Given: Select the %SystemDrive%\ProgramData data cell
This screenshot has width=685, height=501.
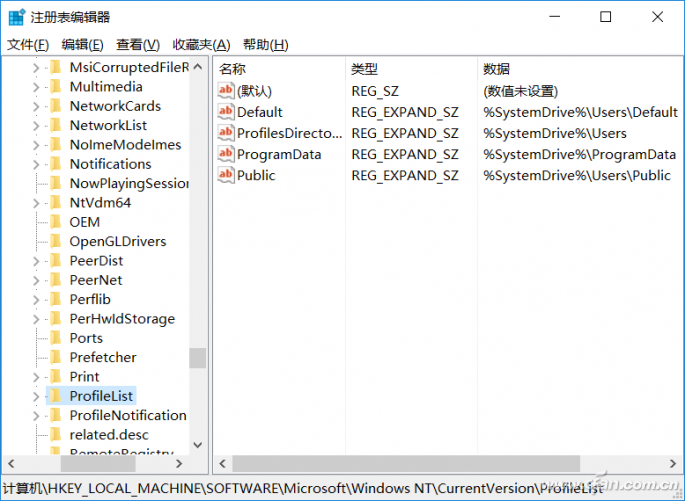Looking at the screenshot, I should 579,154.
